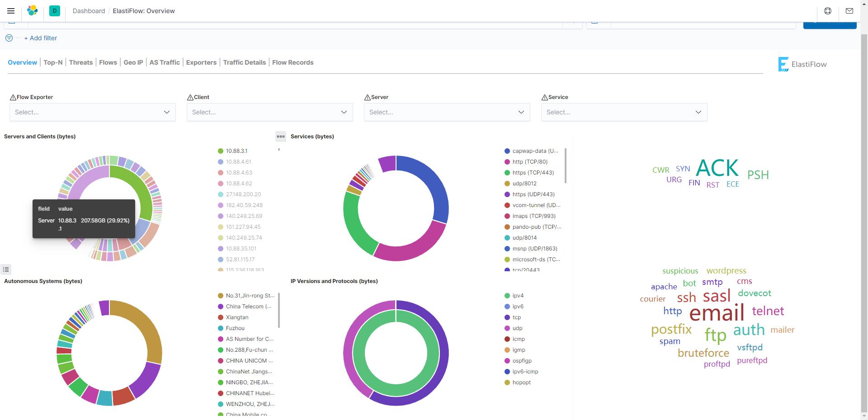This screenshot has height=420, width=868.
Task: Toggle http (TCP/80) legend entry
Action: (x=526, y=162)
